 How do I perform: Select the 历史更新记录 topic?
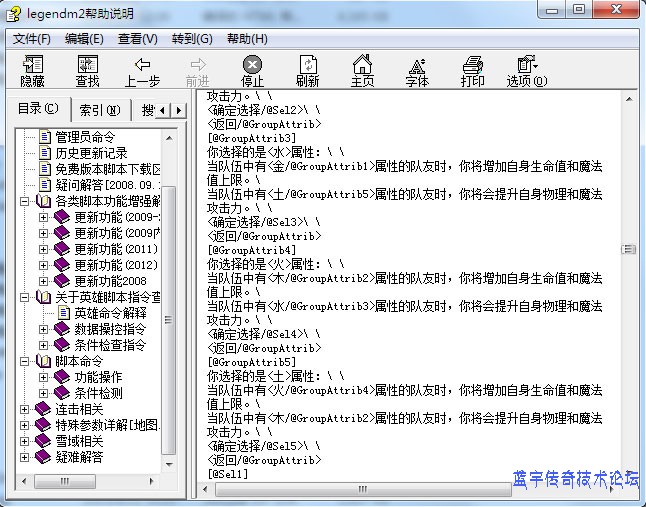pyautogui.click(x=91, y=153)
